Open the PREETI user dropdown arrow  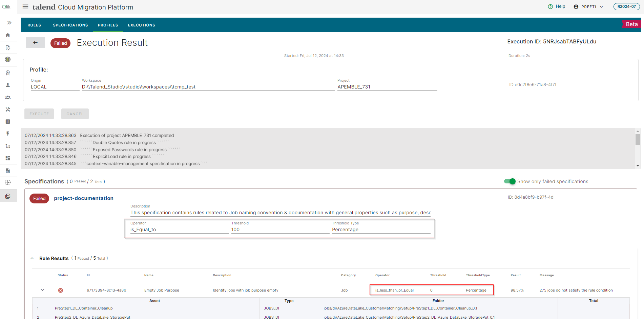pos(602,7)
